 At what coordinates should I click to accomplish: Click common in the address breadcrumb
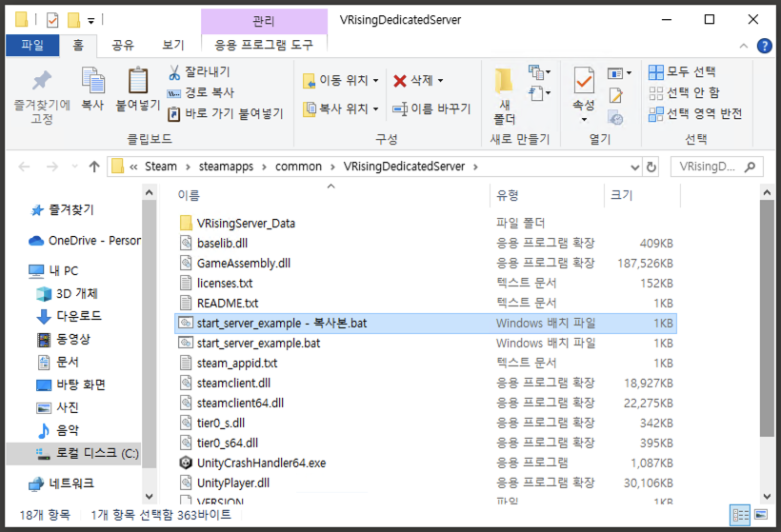[x=298, y=167]
